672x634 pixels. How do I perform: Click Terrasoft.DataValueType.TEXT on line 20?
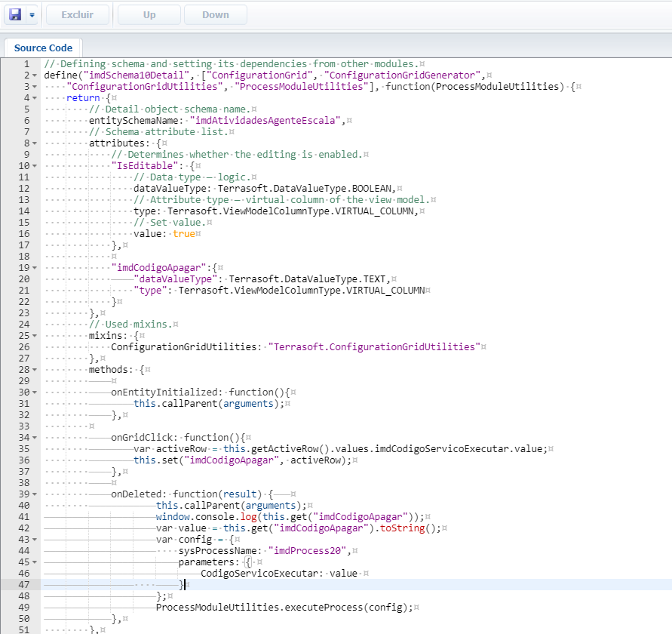click(x=307, y=279)
